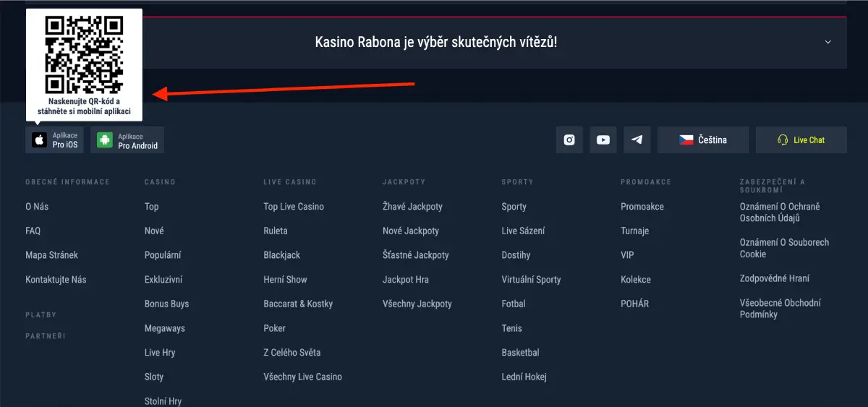Open Žhavé Jackpoty link
868x407 pixels.
tap(412, 207)
